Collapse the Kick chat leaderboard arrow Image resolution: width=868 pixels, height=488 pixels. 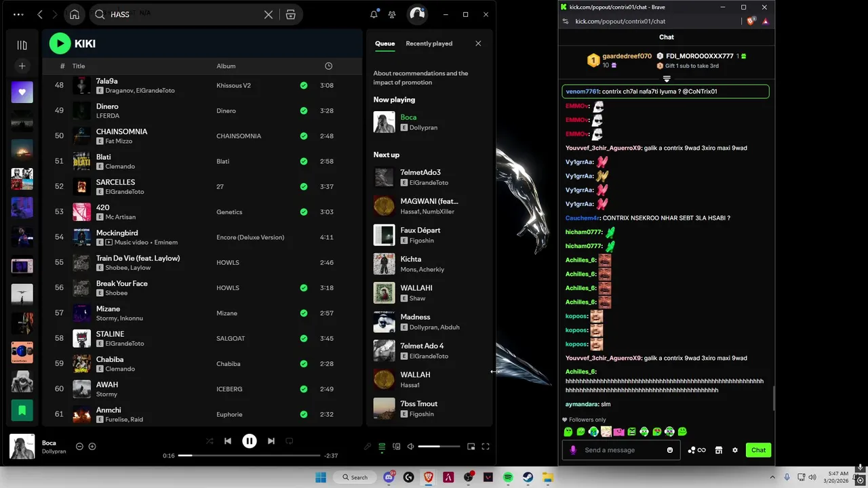tap(667, 79)
